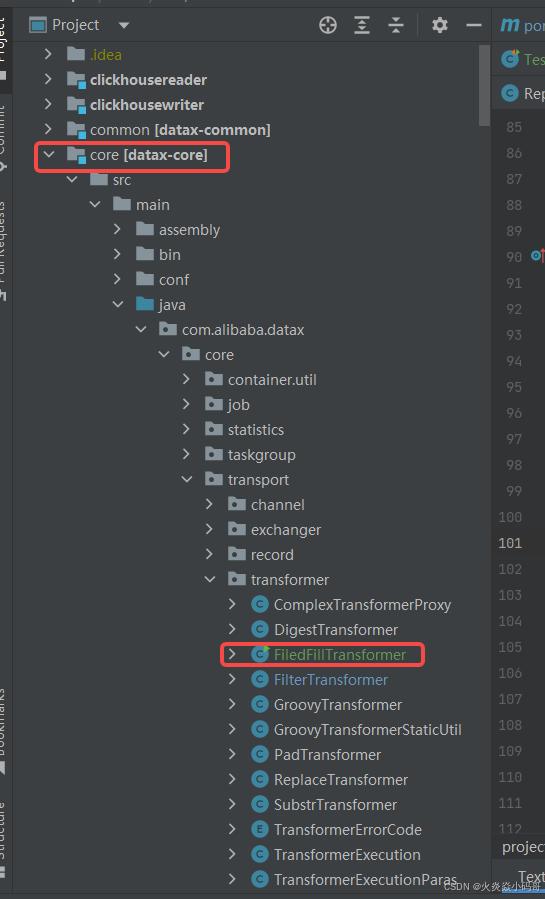
Task: Click the override gutter marker on line 90
Action: (538, 256)
